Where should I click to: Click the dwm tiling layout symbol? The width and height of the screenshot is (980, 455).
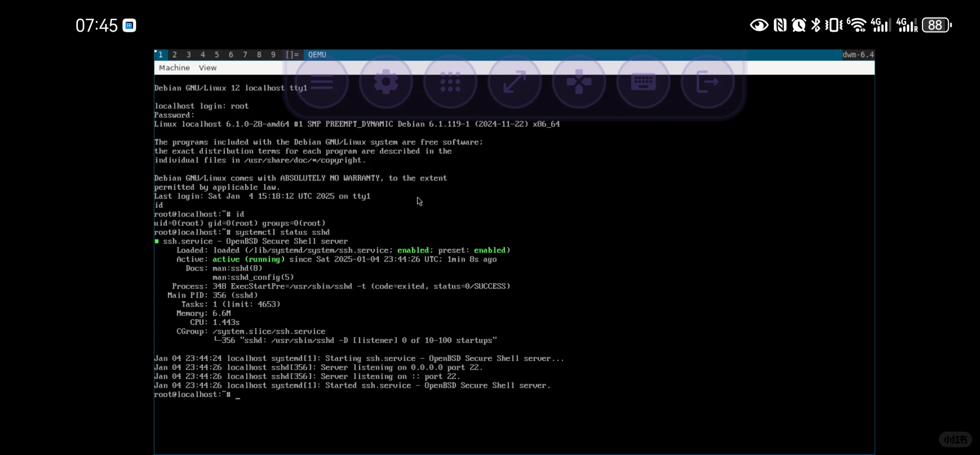[292, 55]
